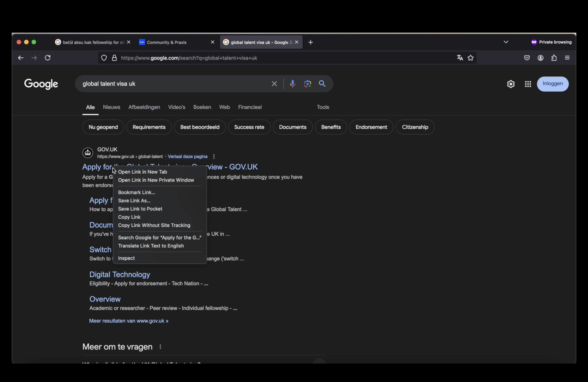Open three-dot menu beside Meer om te vragen

click(x=160, y=347)
